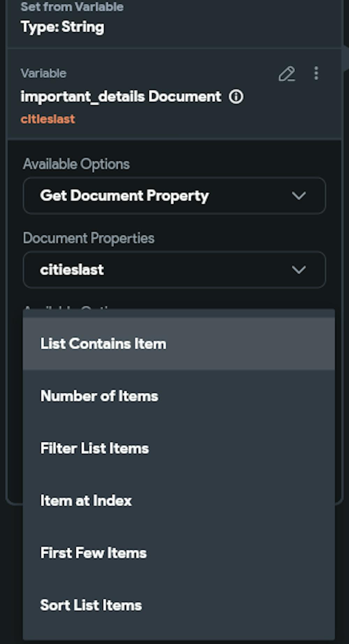Select List Contains Item option
This screenshot has height=644, width=349.
coord(103,343)
